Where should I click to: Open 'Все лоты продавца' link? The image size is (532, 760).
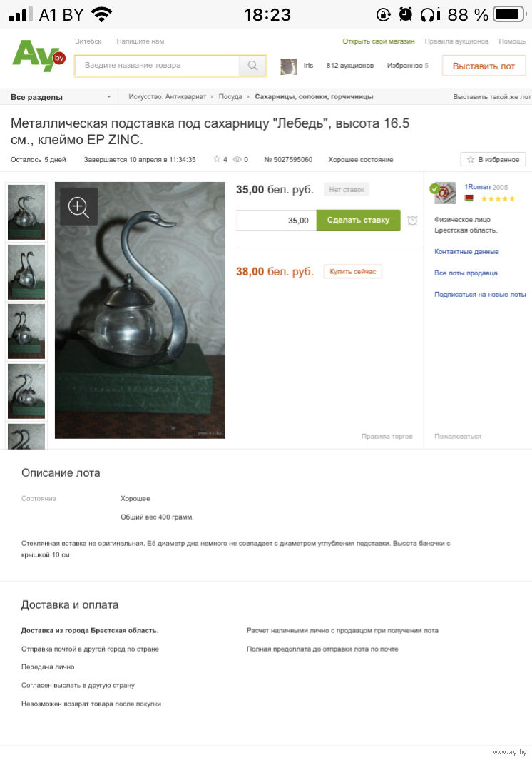pos(466,273)
